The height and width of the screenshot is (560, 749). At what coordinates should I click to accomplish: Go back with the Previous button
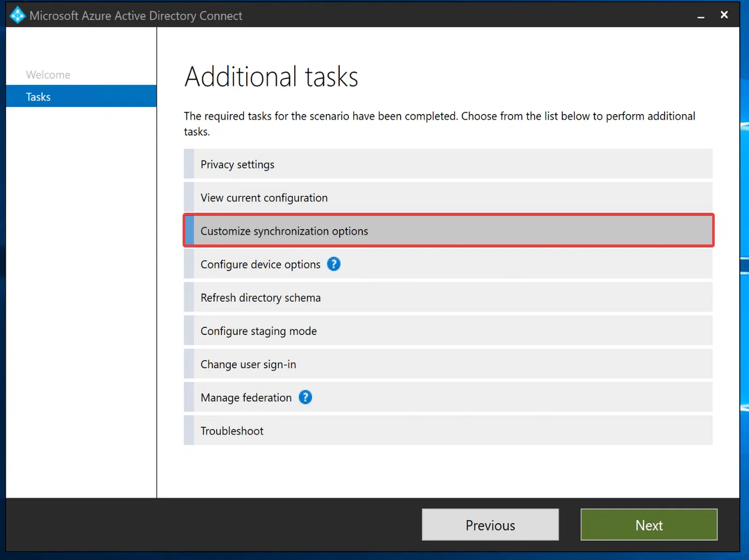click(x=490, y=525)
